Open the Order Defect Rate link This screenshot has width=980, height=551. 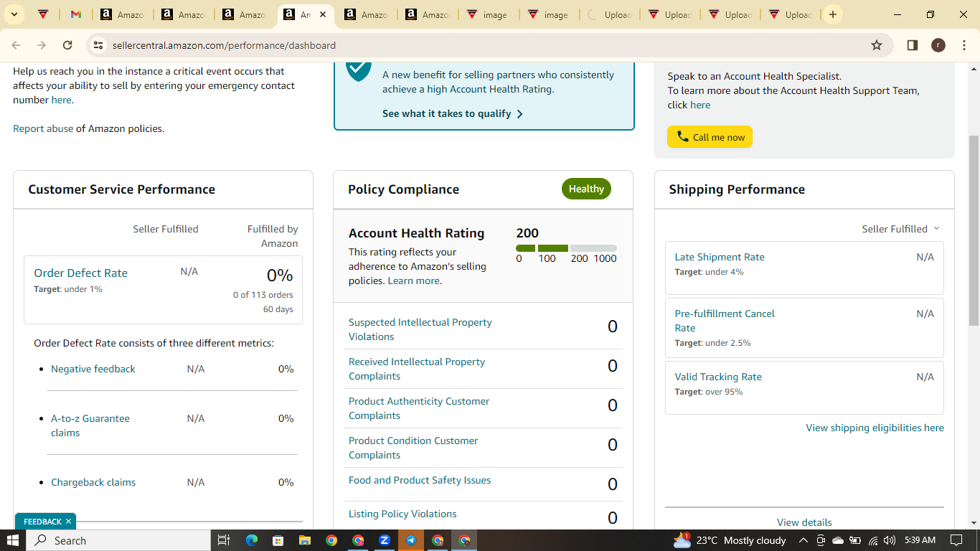(80, 273)
